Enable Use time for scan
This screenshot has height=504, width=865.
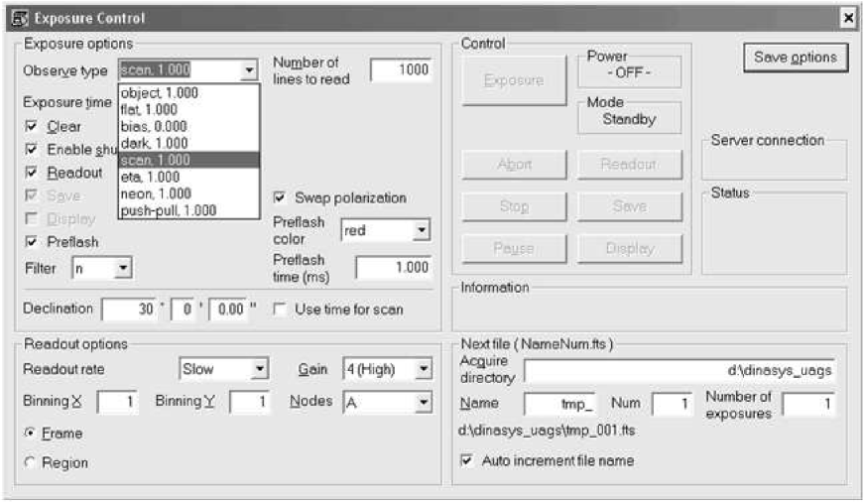pyautogui.click(x=280, y=309)
